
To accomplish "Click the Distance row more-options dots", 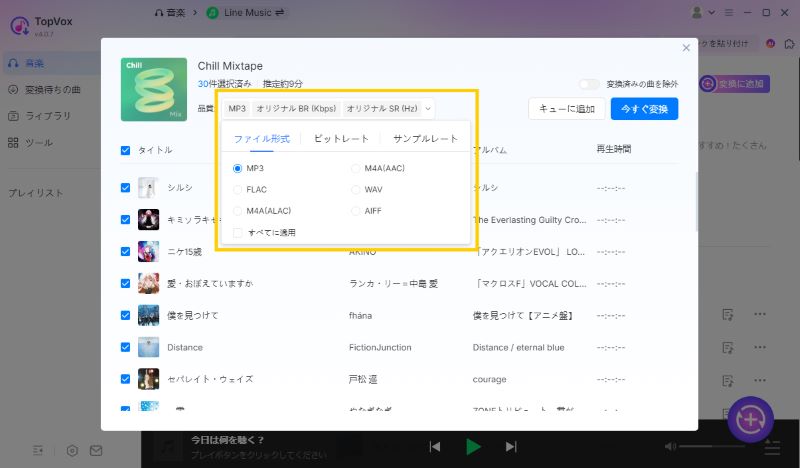I will tap(760, 348).
